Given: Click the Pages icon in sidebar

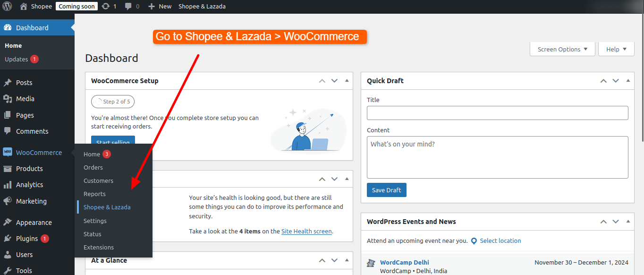Looking at the screenshot, I should click(x=8, y=115).
